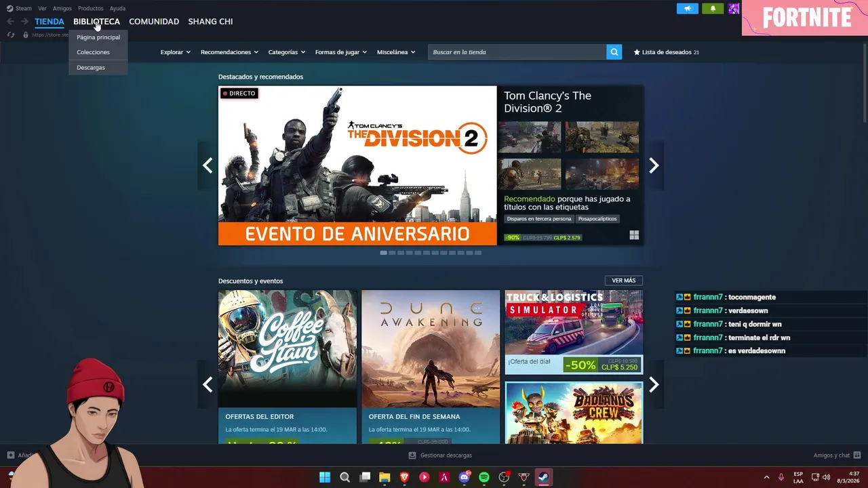Click the microphone icon in system tray
This screenshot has height=488, width=868.
point(781,477)
